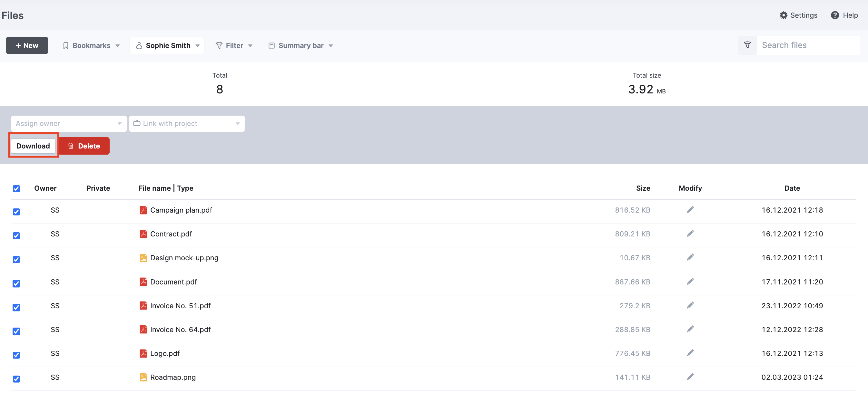This screenshot has width=868, height=402.
Task: Click the date 02.03.2023 01:24
Action: click(792, 378)
